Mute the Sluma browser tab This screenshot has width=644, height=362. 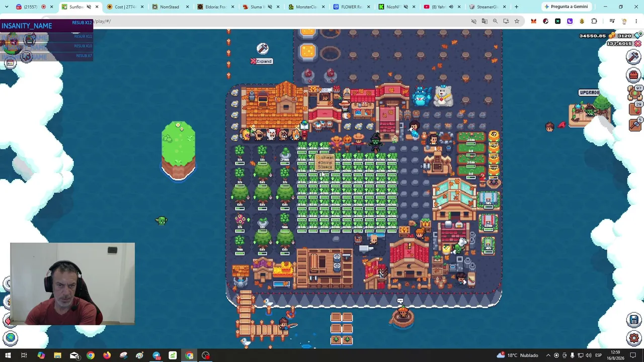[270, 7]
